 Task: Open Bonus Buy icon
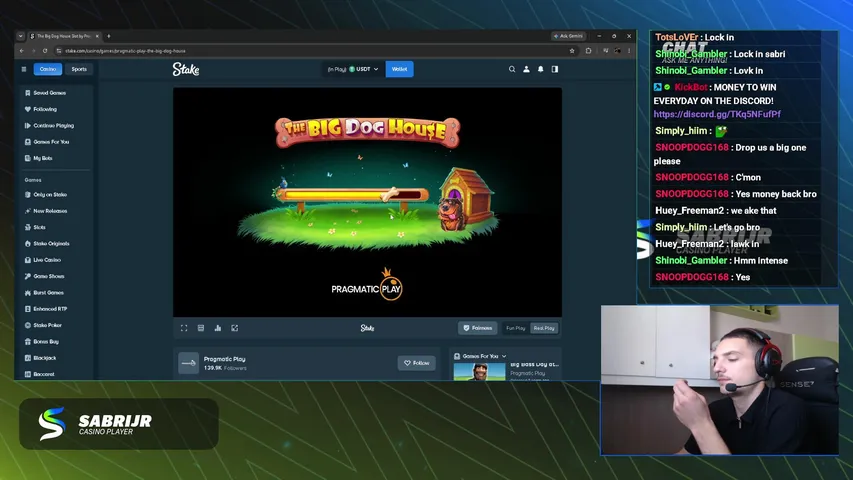coord(28,341)
